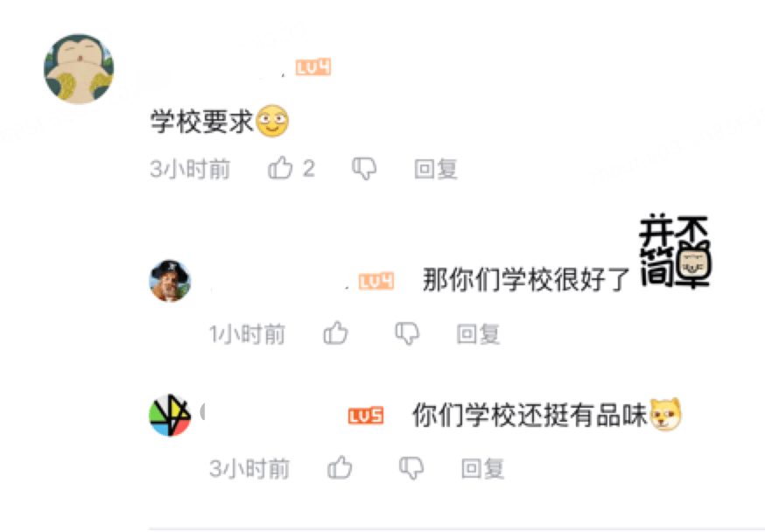Click the LV4 badge on top comment
The width and height of the screenshot is (765, 532).
(x=313, y=67)
